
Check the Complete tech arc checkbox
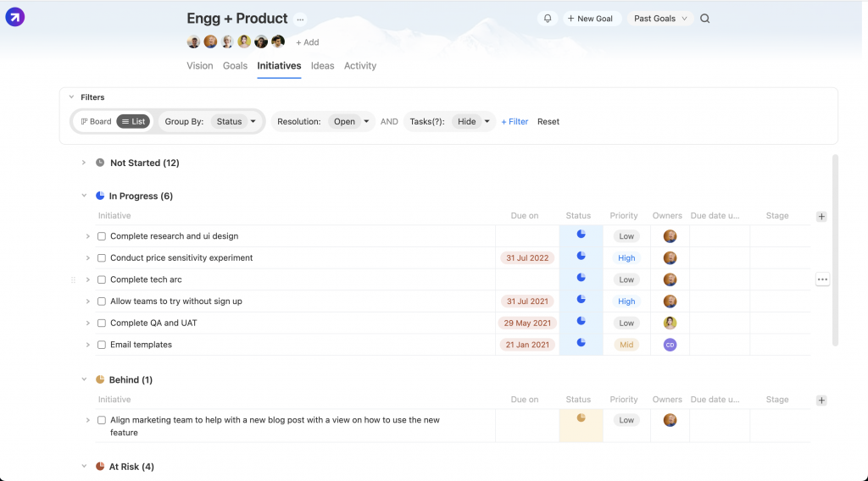point(102,279)
